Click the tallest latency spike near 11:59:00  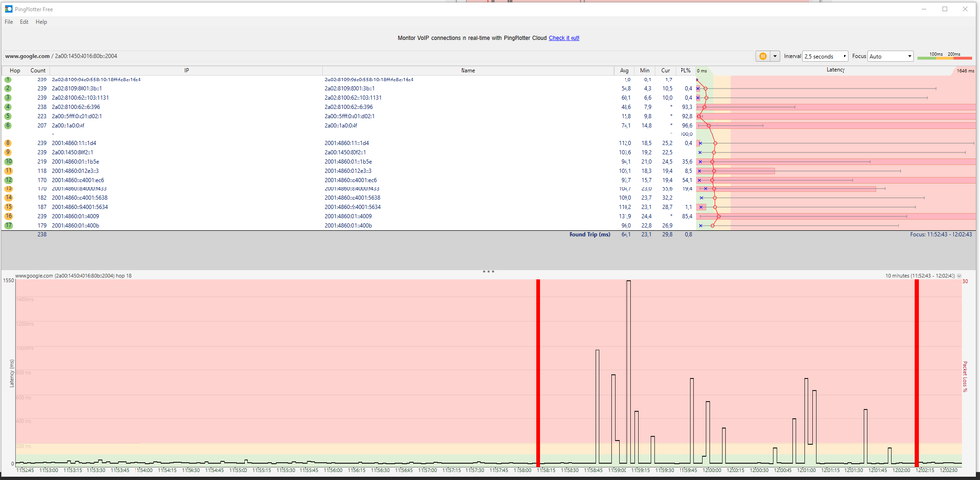628,372
